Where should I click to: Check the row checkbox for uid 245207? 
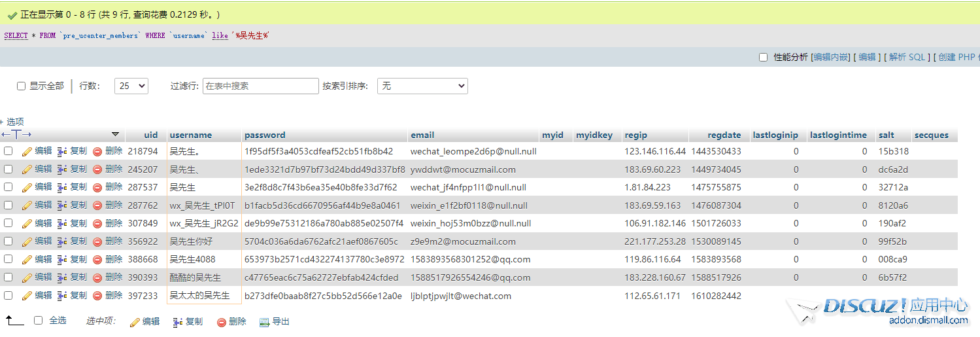[x=8, y=169]
